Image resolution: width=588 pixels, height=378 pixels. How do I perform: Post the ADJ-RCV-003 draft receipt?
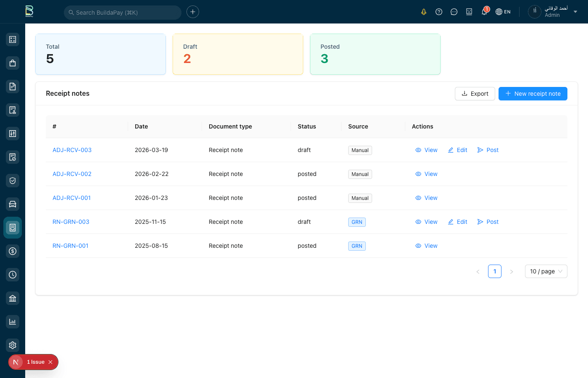pyautogui.click(x=488, y=150)
